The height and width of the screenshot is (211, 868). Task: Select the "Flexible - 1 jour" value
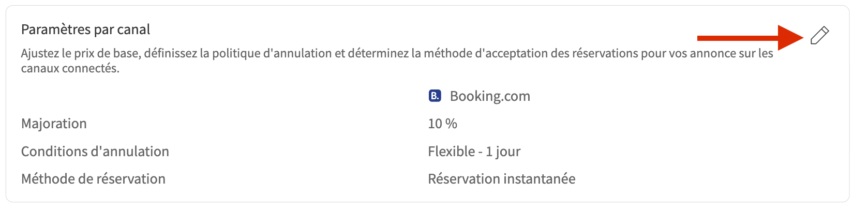(x=474, y=152)
